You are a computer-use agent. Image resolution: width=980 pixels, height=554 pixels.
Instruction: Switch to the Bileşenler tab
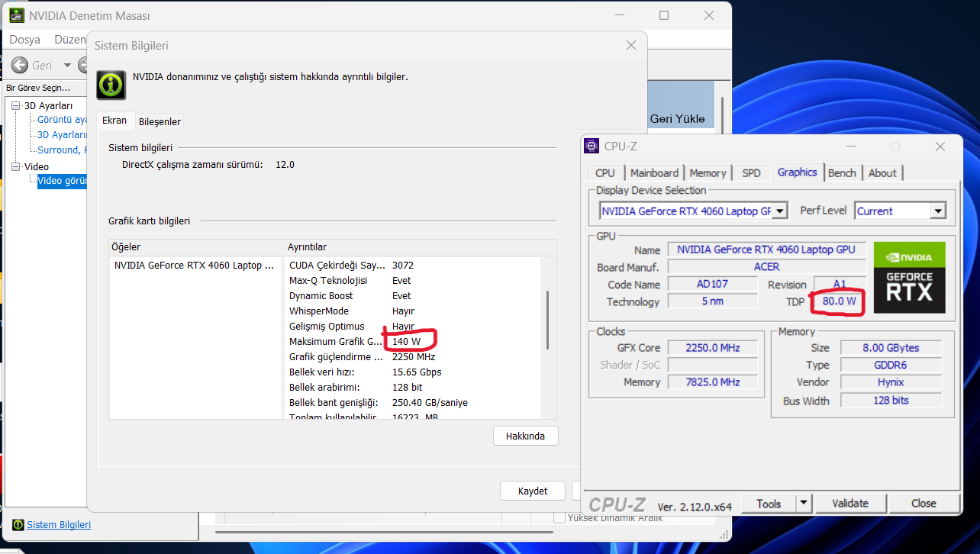[x=160, y=121]
